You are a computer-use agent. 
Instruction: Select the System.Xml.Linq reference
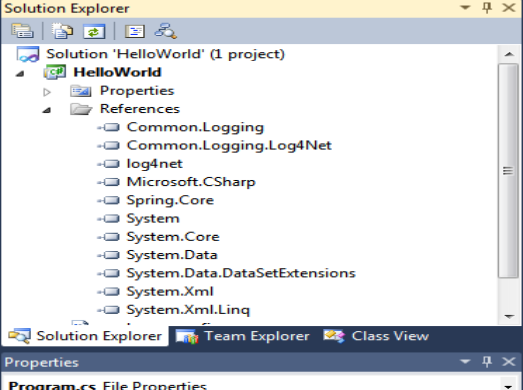tap(188, 310)
